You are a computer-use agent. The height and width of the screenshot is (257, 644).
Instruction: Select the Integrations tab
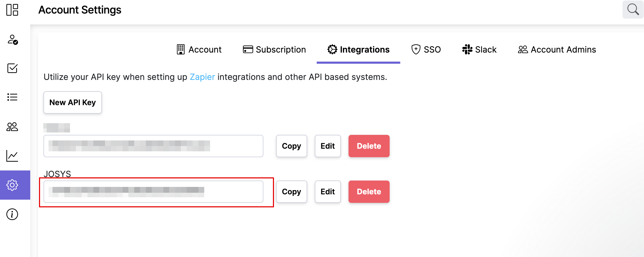358,50
